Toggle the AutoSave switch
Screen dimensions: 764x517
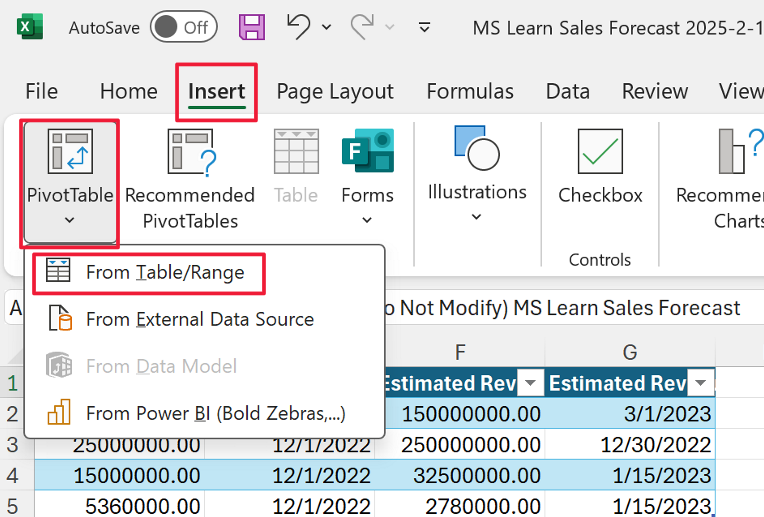tap(183, 27)
